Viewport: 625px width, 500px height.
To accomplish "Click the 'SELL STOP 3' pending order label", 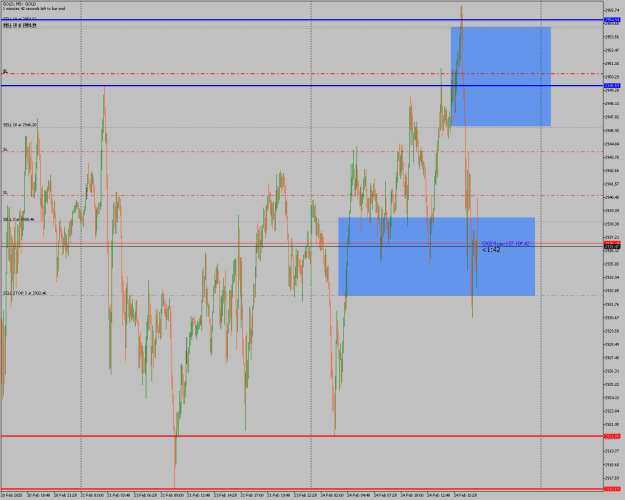I will point(25,293).
